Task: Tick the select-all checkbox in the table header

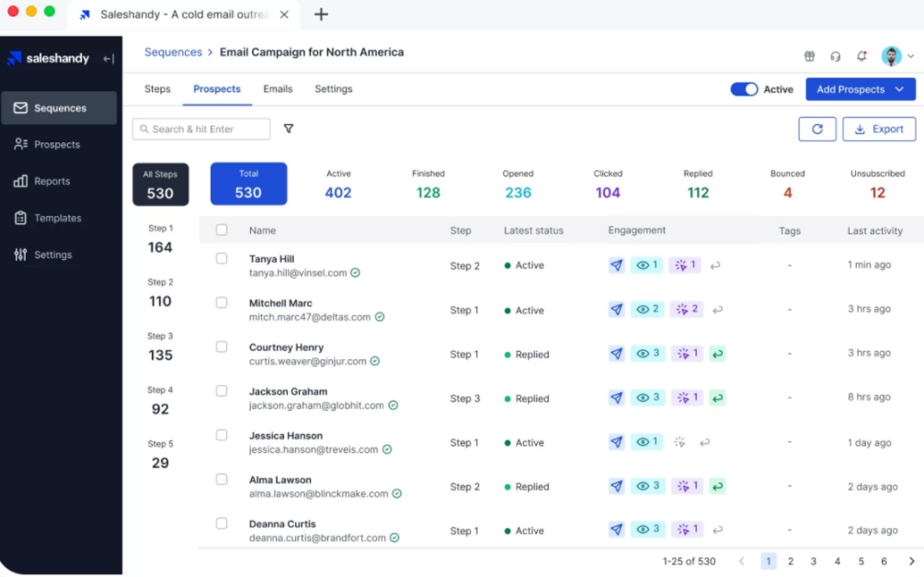Action: [222, 230]
